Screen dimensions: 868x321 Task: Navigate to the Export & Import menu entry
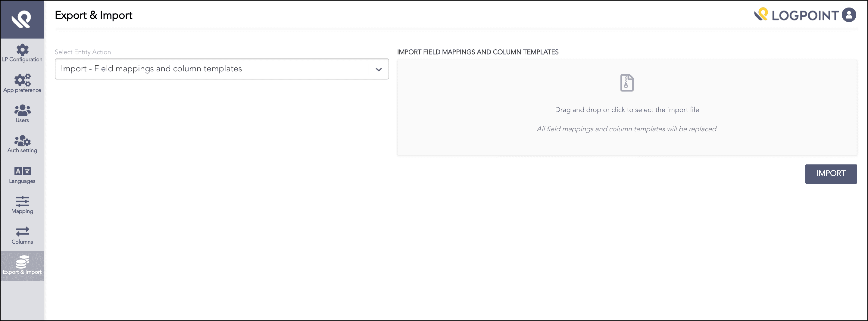[x=22, y=266]
